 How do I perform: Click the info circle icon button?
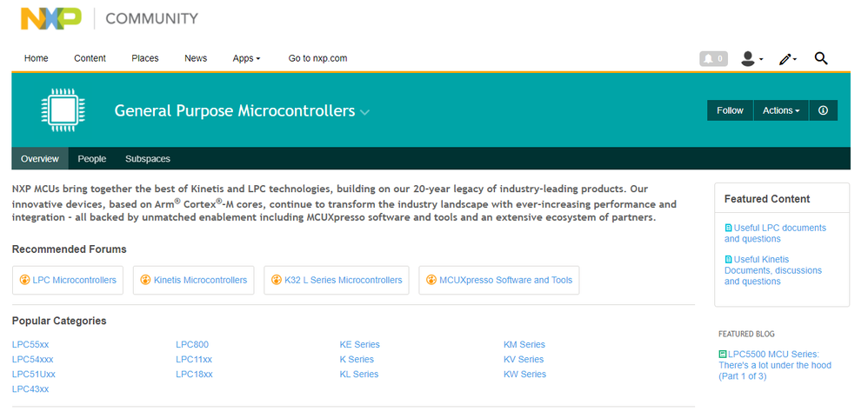point(823,110)
